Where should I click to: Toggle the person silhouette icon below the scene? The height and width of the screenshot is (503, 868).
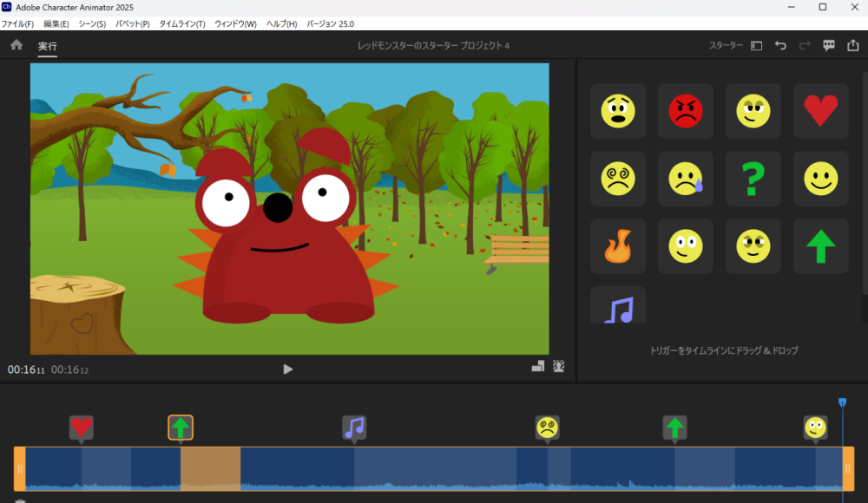[558, 366]
